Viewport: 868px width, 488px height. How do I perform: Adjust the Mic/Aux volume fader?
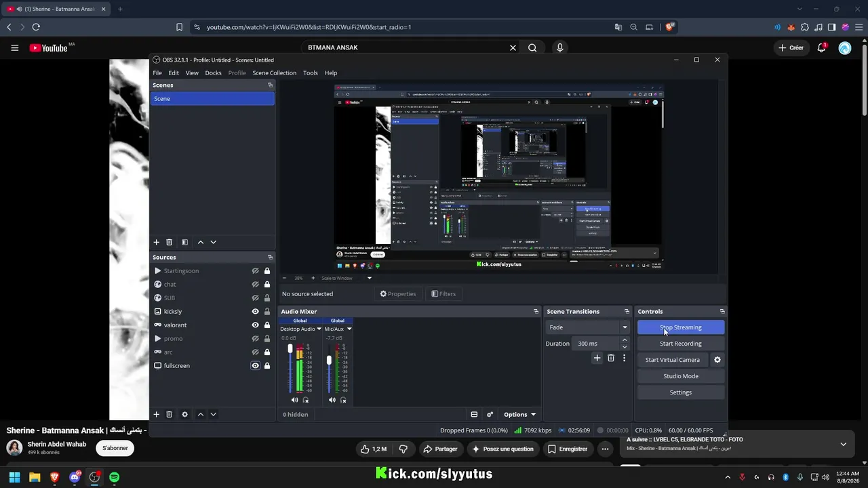[329, 360]
